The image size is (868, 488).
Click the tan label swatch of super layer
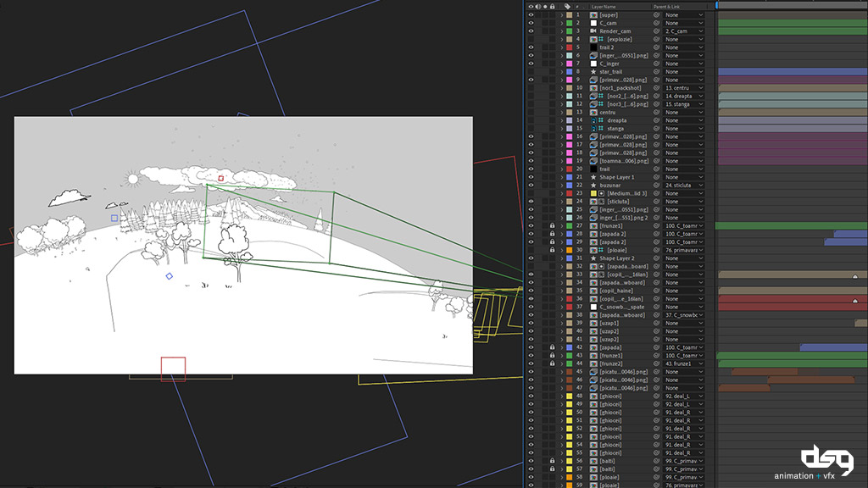pyautogui.click(x=569, y=15)
